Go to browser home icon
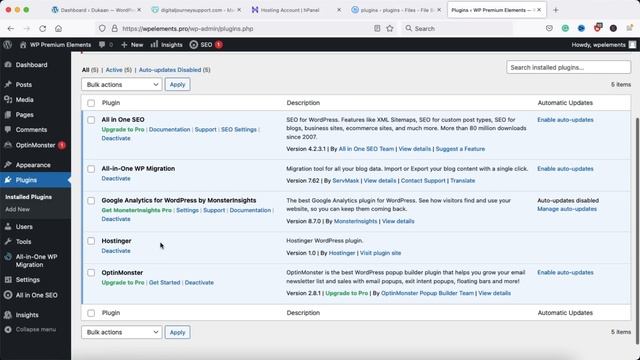 pyautogui.click(x=58, y=29)
